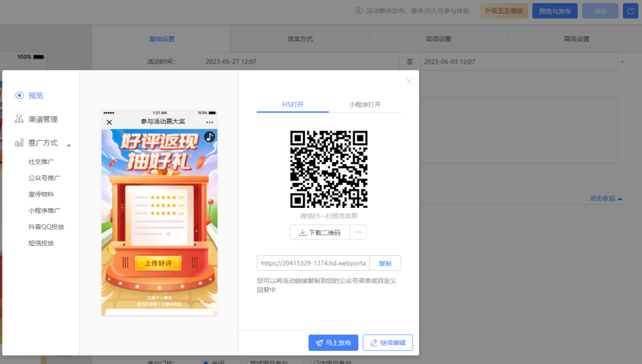Publish now with 马上发布
The width and height of the screenshot is (642, 364).
tap(333, 343)
